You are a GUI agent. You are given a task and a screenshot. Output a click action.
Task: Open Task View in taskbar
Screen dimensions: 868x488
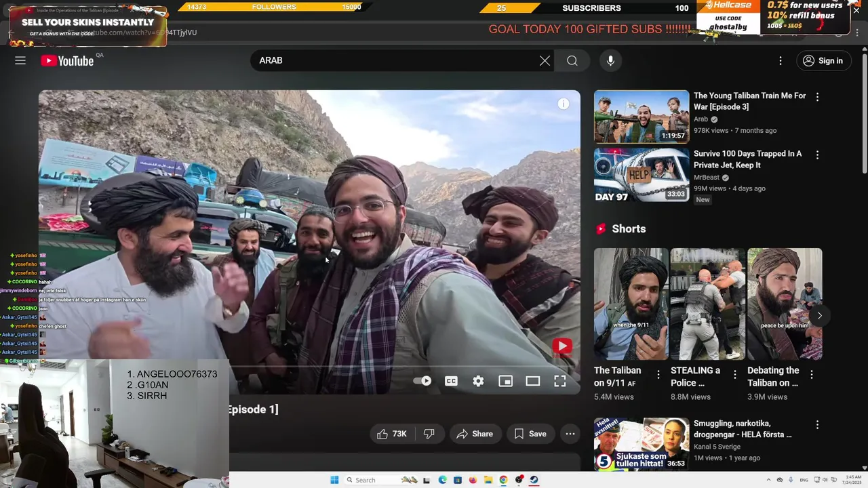click(x=427, y=480)
